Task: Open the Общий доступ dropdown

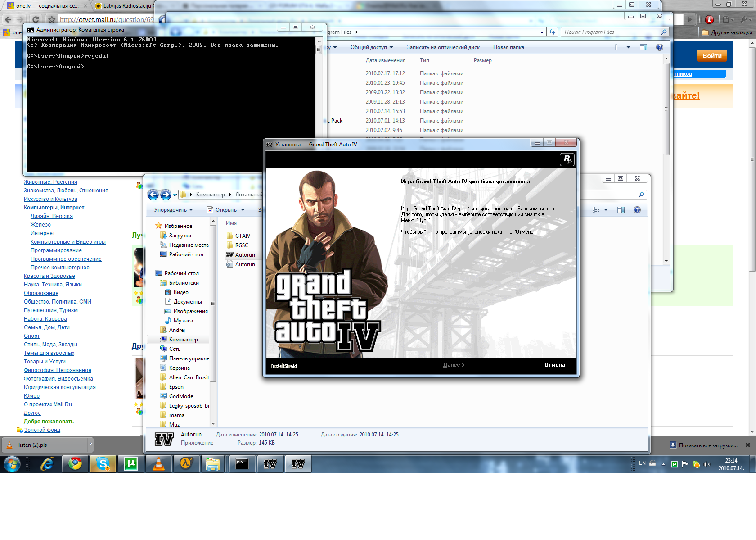Action: tap(372, 47)
